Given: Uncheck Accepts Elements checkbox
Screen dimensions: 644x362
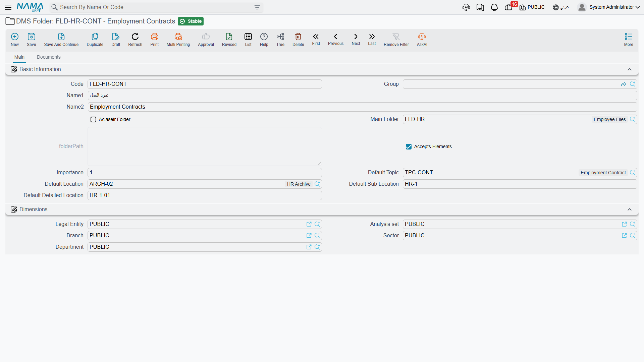Looking at the screenshot, I should tap(409, 147).
